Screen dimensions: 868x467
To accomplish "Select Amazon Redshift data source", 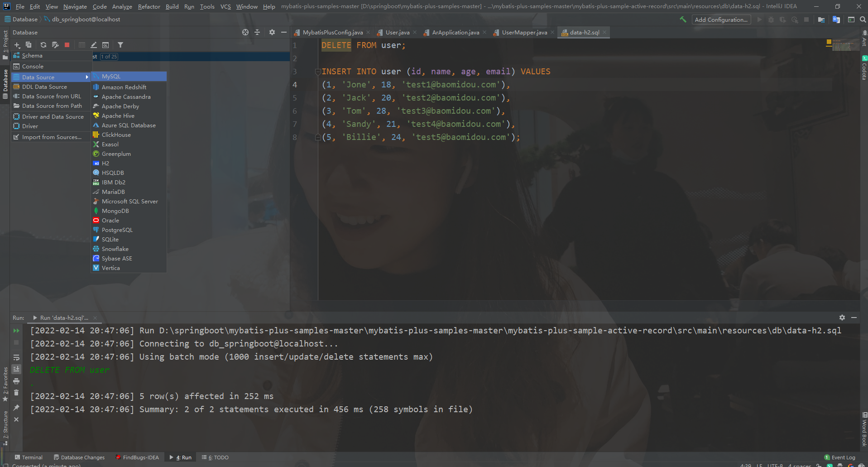I will pos(129,87).
